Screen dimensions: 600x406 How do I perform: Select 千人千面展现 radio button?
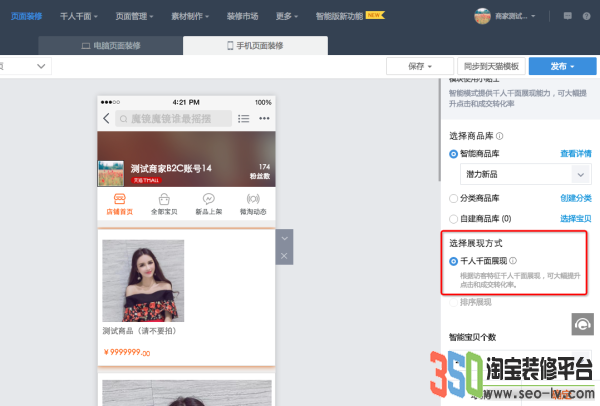(453, 261)
